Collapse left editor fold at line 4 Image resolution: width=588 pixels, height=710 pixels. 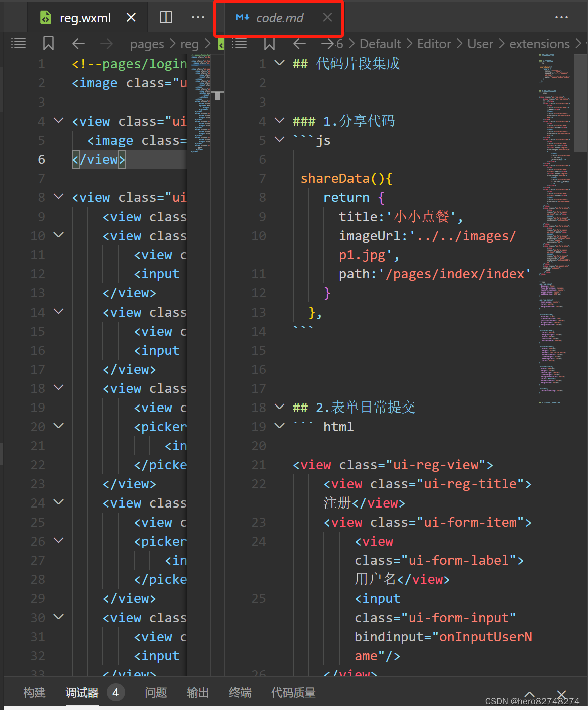58,121
